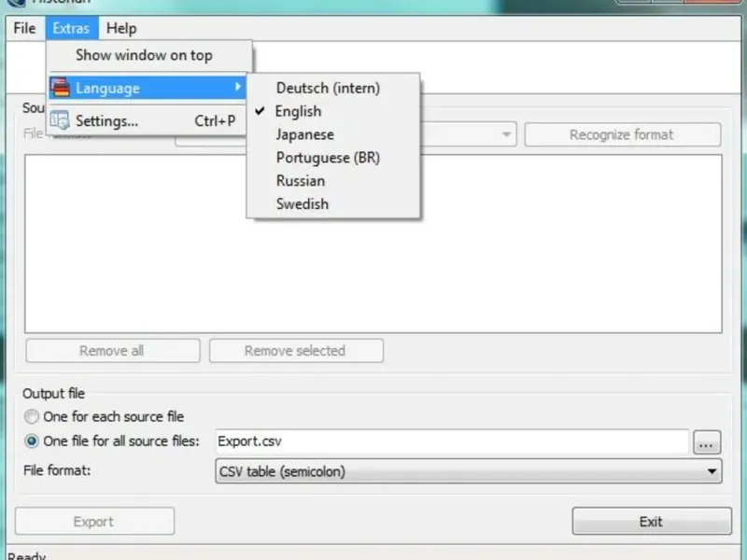Viewport: 747px width, 560px height.
Task: Click the Ready status bar text
Action: pos(27,555)
